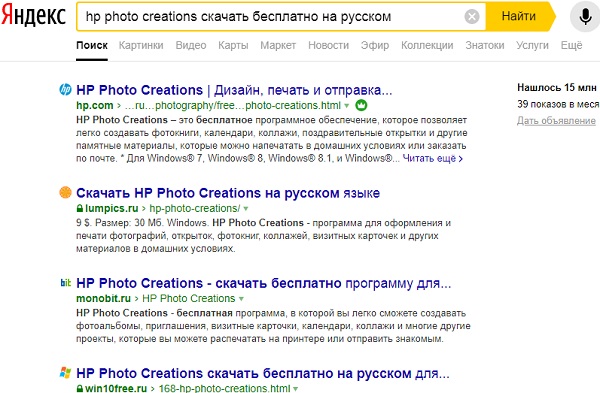Click the yellow Найти search button

pos(520,16)
